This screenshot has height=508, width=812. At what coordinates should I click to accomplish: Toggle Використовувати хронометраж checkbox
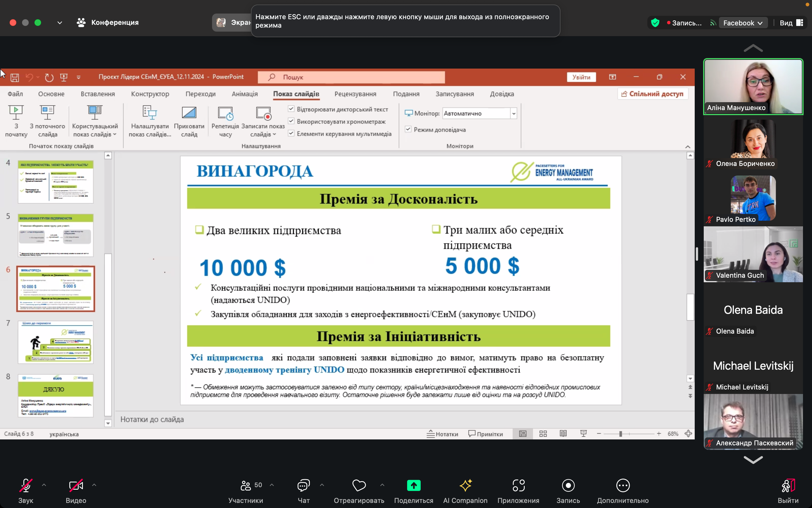click(291, 121)
